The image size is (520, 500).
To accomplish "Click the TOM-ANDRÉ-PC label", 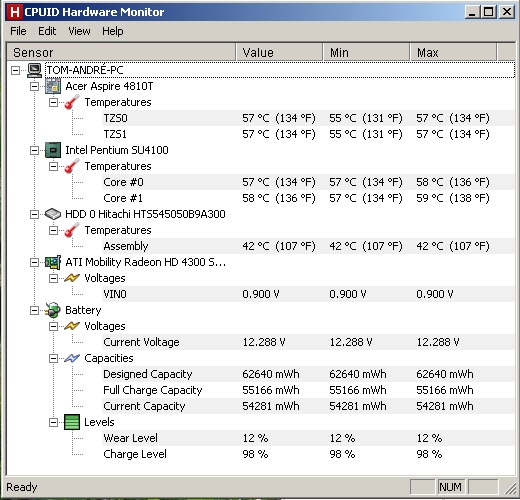I will click(x=85, y=70).
